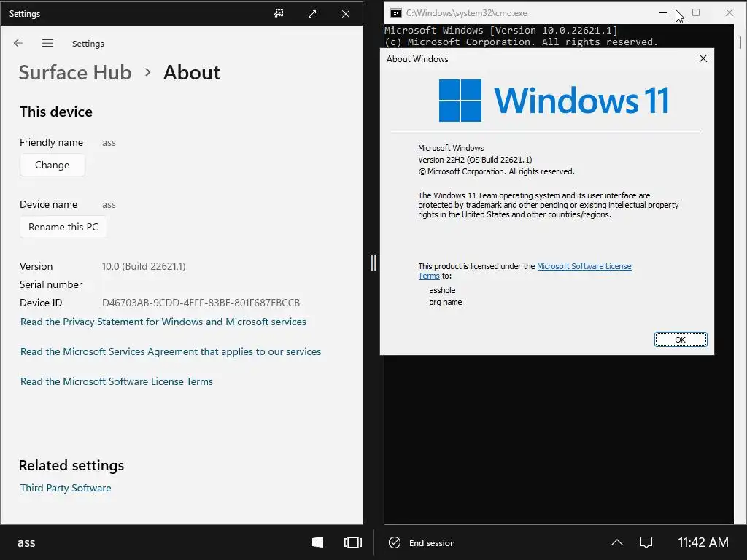
Task: Close the cmd.exe window
Action: tap(729, 13)
